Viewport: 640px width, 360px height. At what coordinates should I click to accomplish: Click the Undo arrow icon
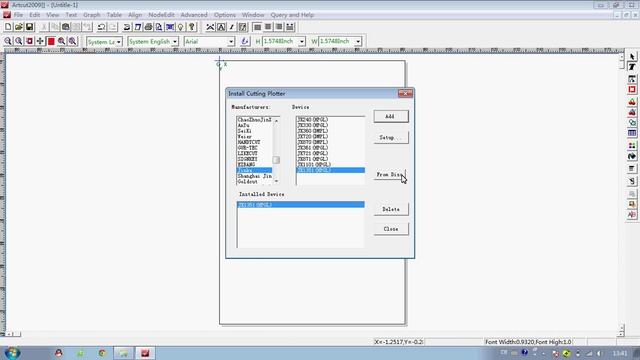(101, 27)
